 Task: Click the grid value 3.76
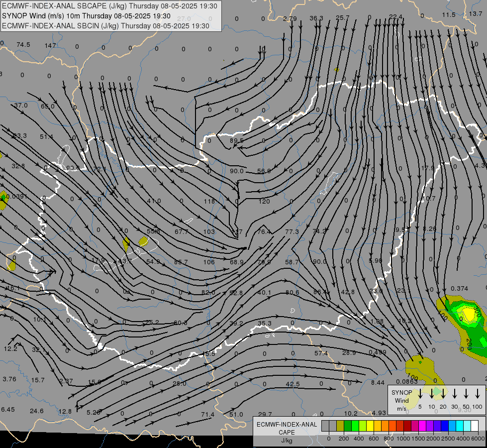(x=9, y=379)
